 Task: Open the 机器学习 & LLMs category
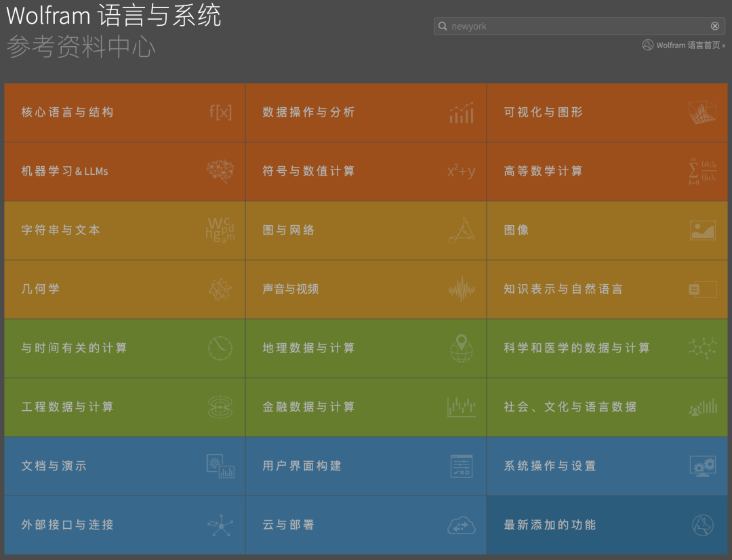[x=125, y=172]
